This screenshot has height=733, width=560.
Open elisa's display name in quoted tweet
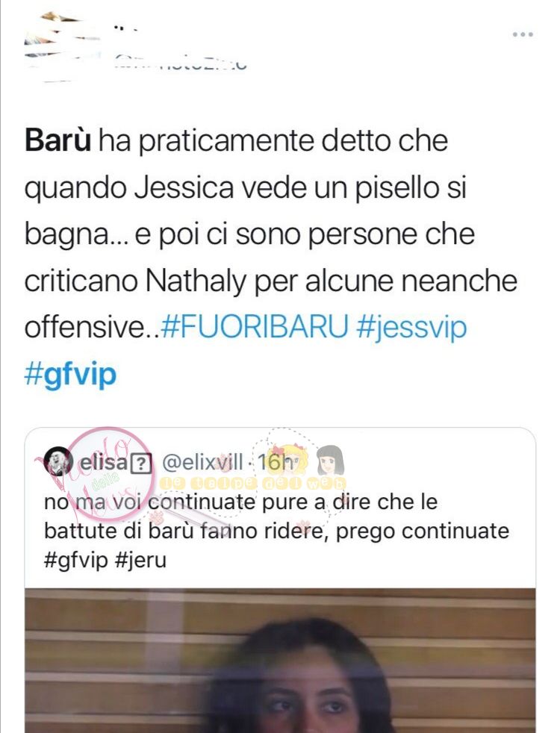[x=103, y=463]
